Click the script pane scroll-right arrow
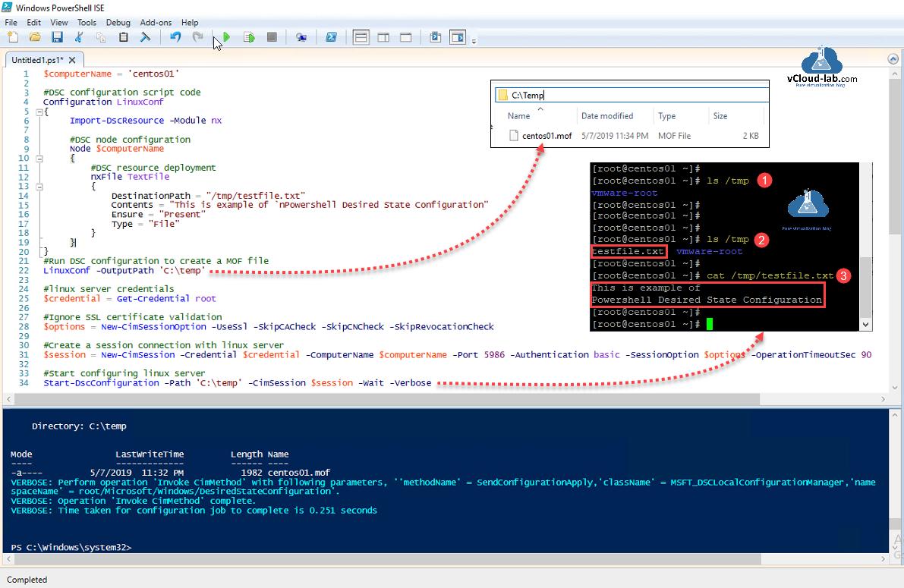This screenshot has height=588, width=904. coord(883,399)
